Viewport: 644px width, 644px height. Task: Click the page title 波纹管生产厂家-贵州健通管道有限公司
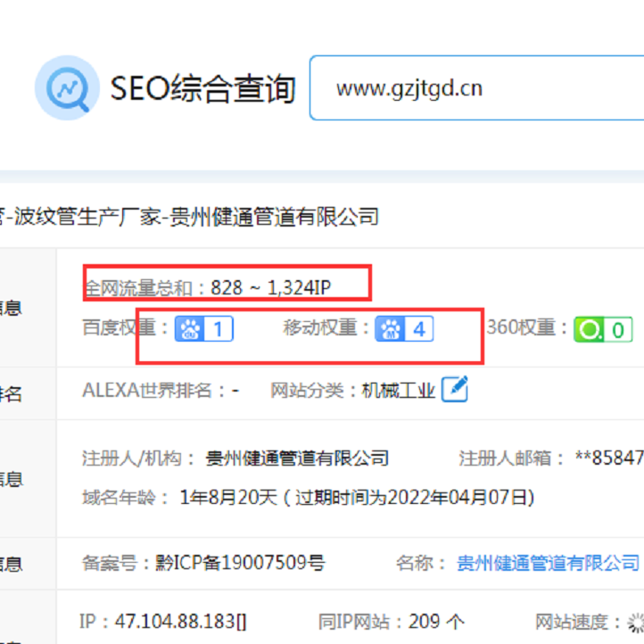pos(196,217)
